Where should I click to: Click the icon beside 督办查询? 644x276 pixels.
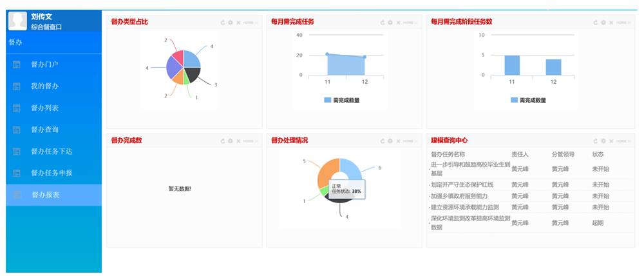[x=17, y=130]
